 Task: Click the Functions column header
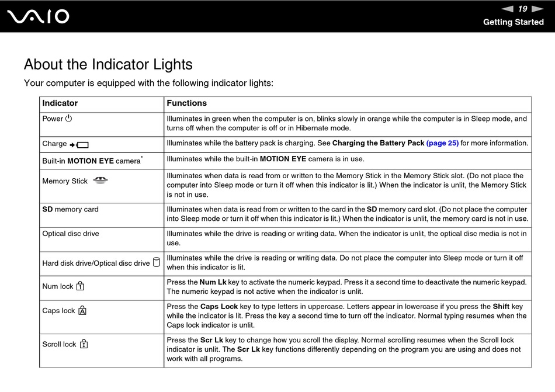coord(186,103)
